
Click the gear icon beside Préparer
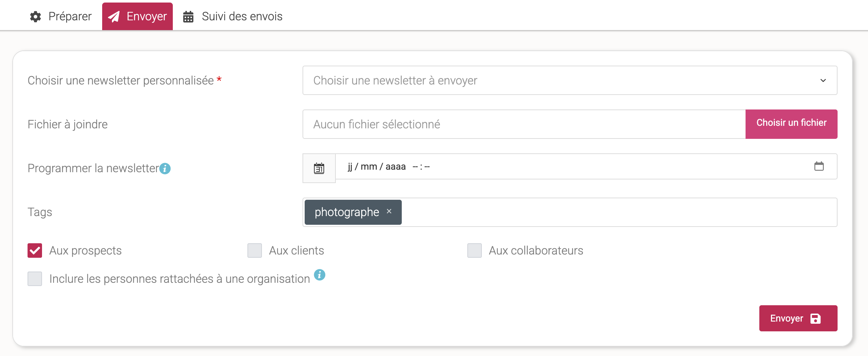pos(36,17)
